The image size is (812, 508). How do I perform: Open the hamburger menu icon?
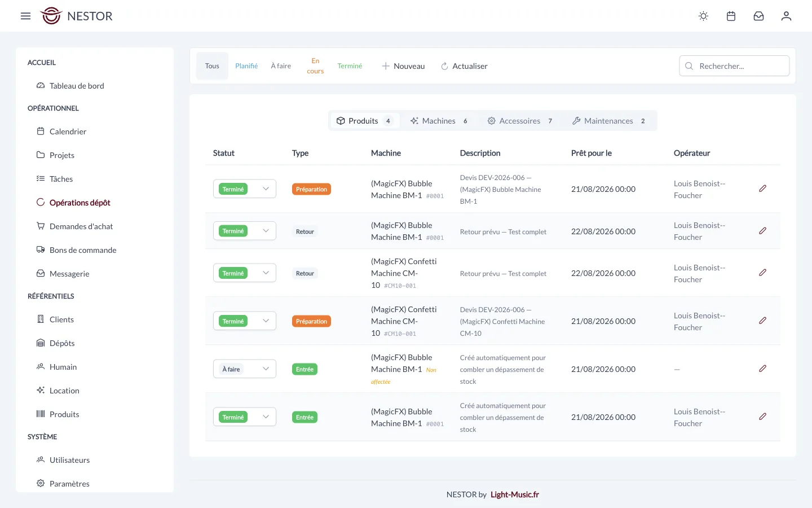click(25, 16)
